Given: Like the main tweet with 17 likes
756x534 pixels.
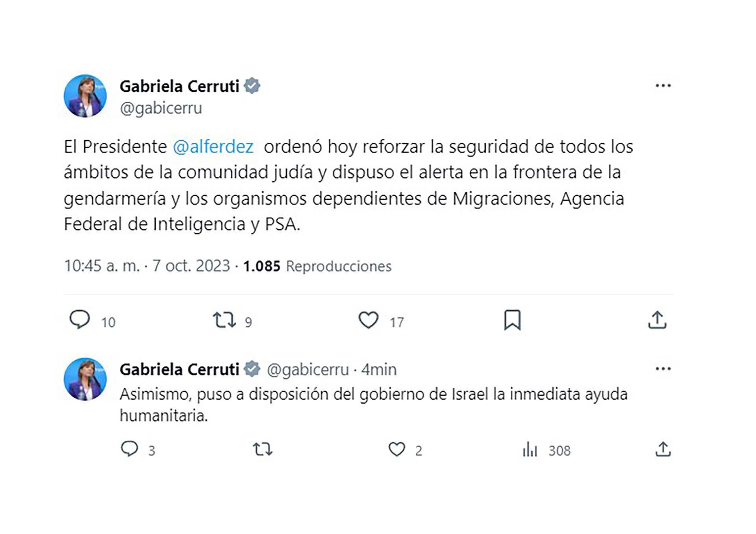Looking at the screenshot, I should coord(369,320).
